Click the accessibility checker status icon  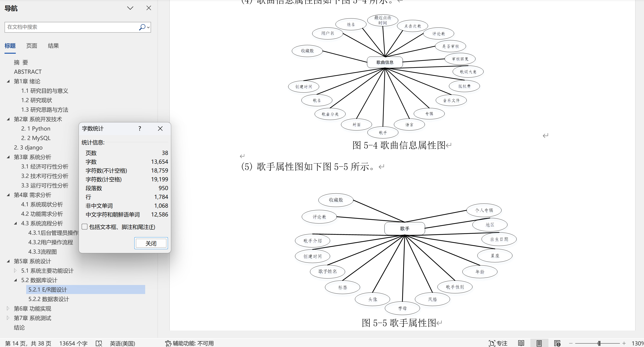click(168, 343)
